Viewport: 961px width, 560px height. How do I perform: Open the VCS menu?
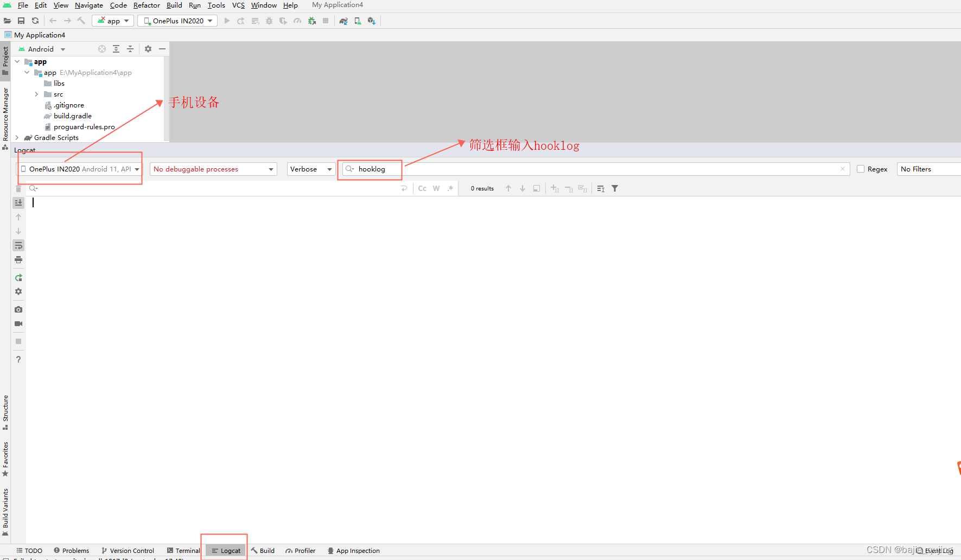pos(238,5)
